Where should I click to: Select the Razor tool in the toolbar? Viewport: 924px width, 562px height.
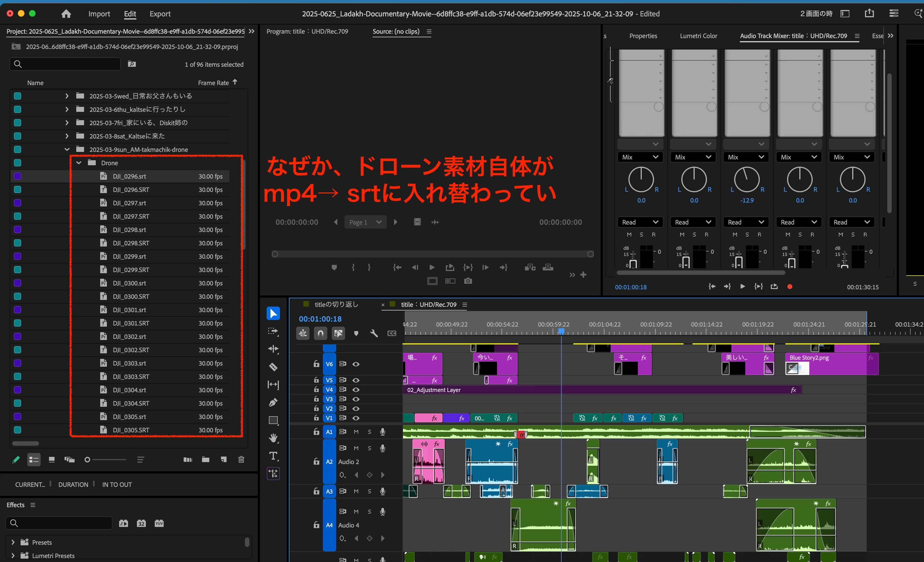(273, 367)
